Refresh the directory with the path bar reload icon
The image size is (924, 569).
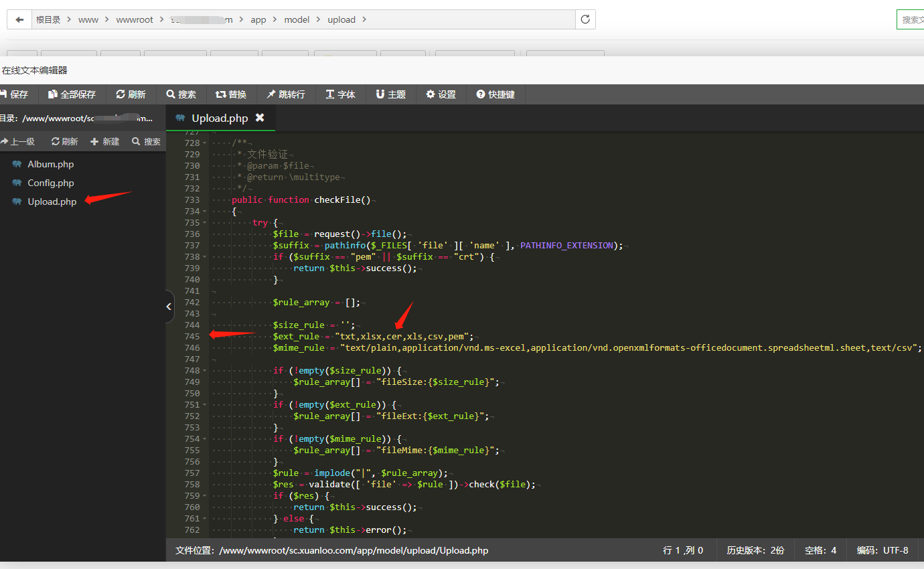click(585, 19)
